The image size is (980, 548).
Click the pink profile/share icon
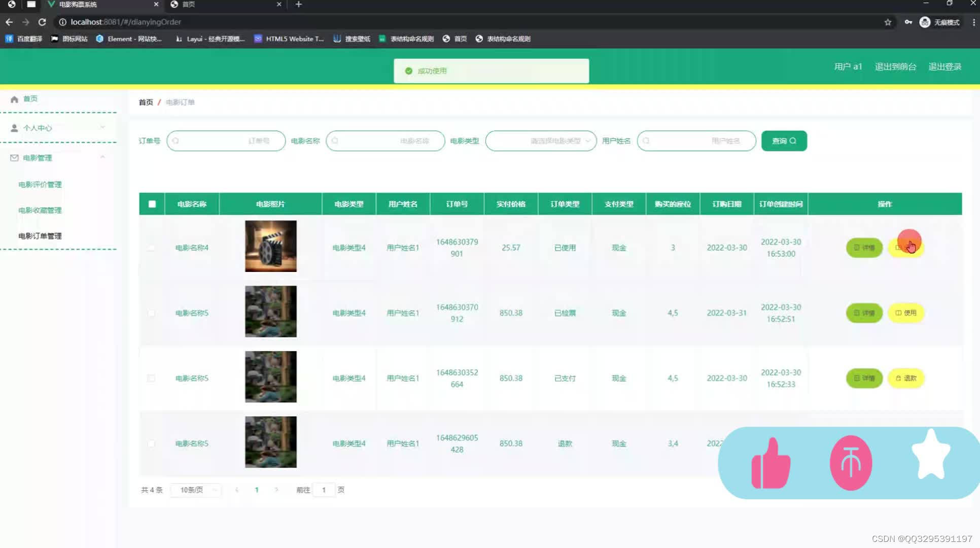[849, 461]
